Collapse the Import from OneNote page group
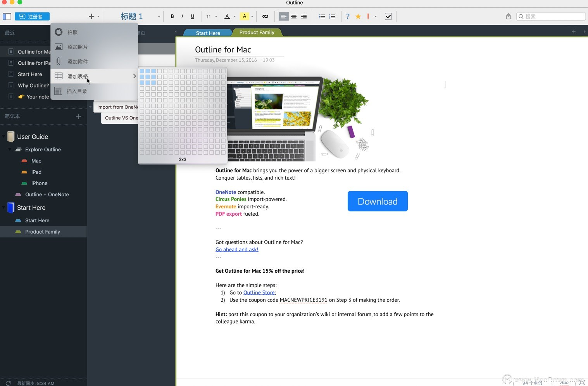Viewport: 588px width, 386px height. 90,107
